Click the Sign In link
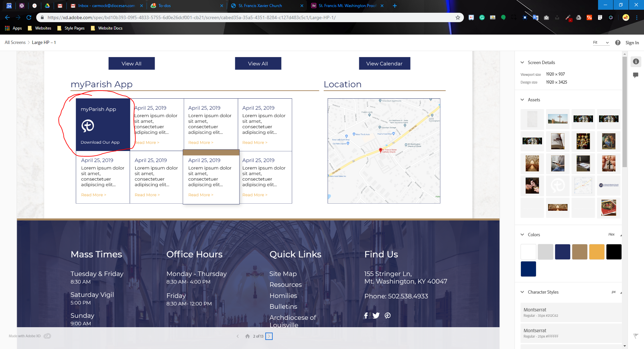 tap(632, 43)
